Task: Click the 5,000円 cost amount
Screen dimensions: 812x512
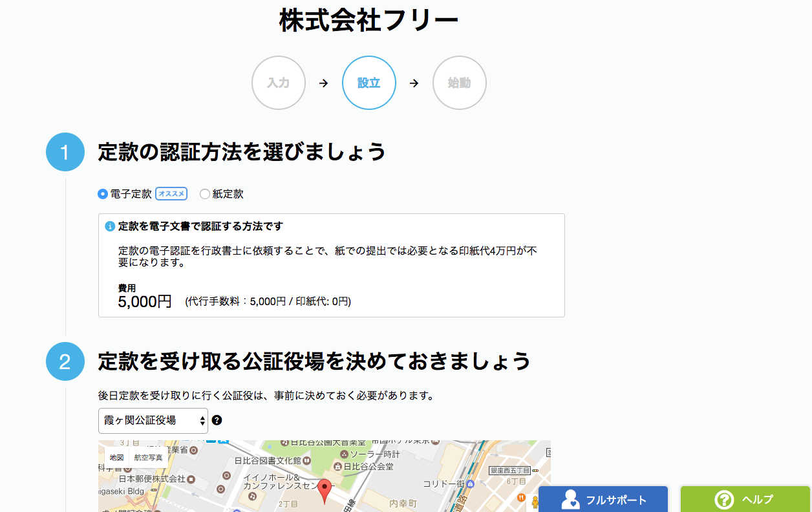Action: tap(145, 301)
